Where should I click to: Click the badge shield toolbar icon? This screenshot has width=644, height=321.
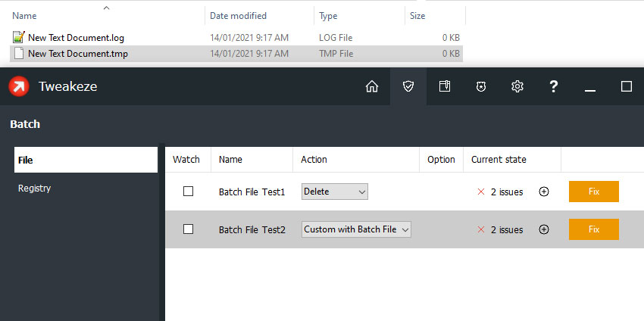tap(481, 86)
